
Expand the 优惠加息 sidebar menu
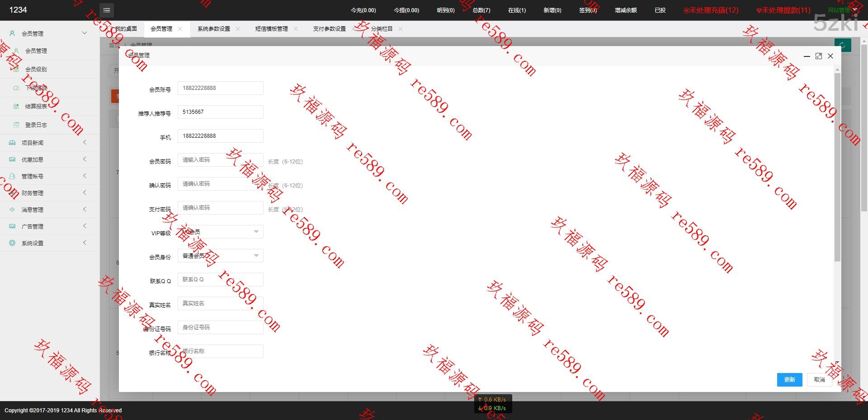[x=85, y=159]
